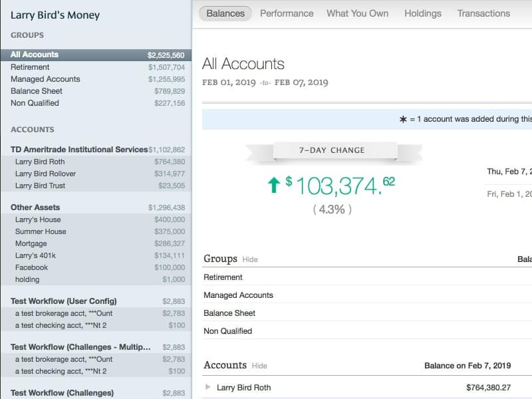Screen dimensions: 532x399
Task: Click the green 7-day change up arrow
Action: [x=273, y=186]
